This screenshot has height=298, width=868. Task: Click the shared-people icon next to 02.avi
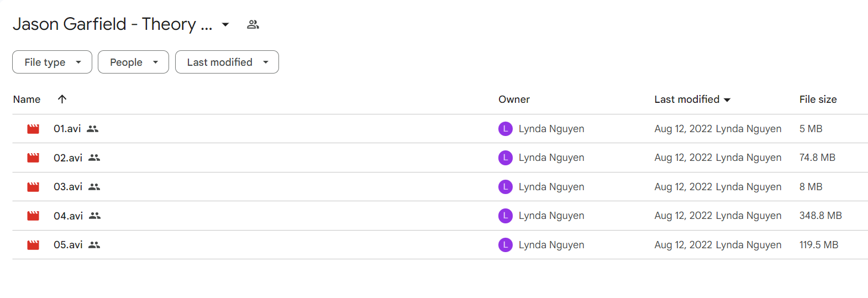pos(94,158)
